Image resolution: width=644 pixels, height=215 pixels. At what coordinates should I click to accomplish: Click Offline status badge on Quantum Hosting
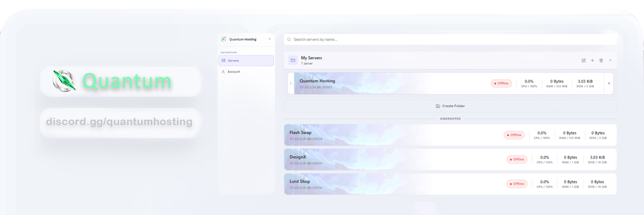pos(502,83)
